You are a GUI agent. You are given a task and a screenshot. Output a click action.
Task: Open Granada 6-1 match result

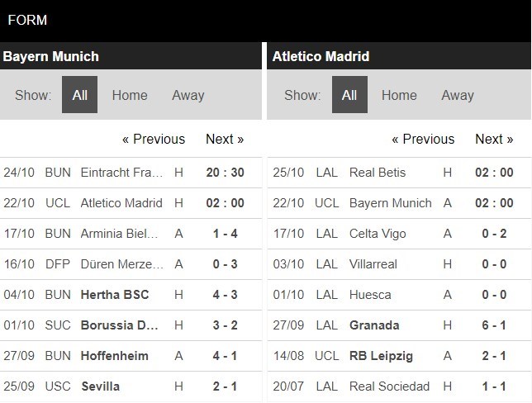point(399,325)
